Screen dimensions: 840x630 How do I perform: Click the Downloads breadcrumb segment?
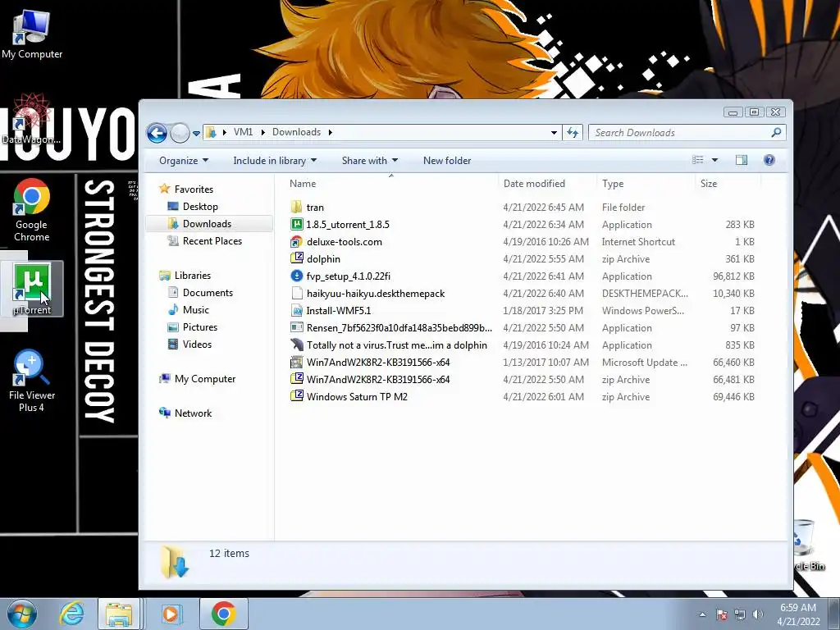(x=296, y=132)
